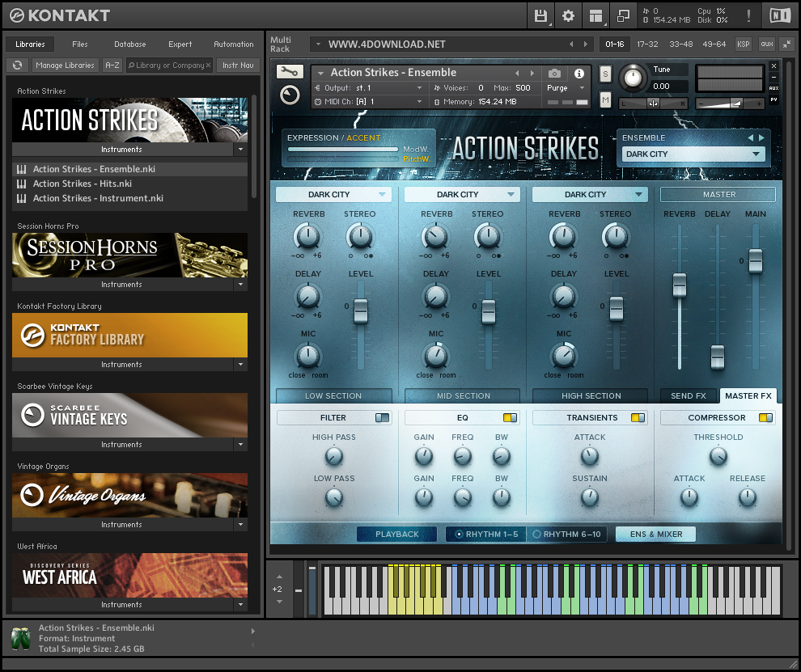Show instrument info via the i icon
Viewport: 801px width, 672px height.
click(x=578, y=74)
